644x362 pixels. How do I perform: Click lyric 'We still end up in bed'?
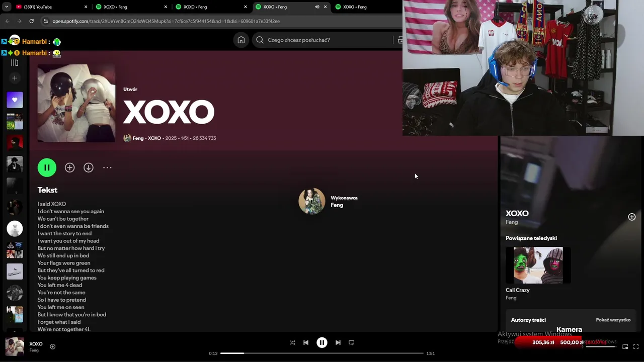pos(63,255)
